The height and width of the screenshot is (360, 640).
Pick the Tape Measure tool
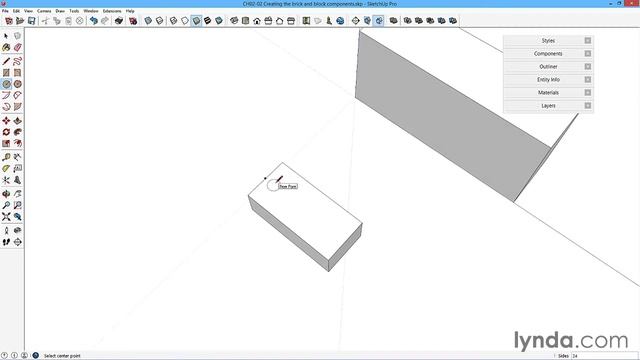6,157
